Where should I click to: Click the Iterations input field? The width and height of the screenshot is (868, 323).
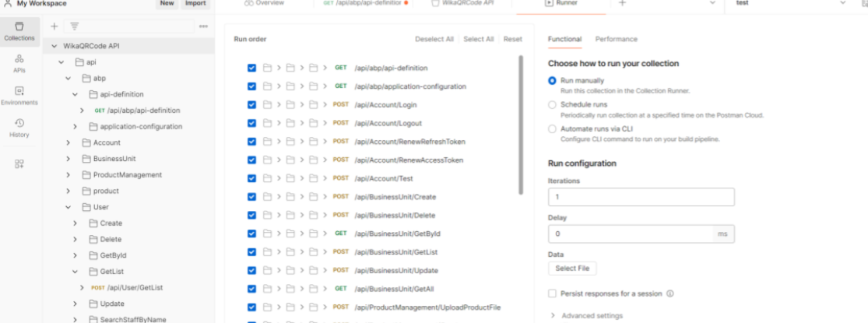pos(641,197)
